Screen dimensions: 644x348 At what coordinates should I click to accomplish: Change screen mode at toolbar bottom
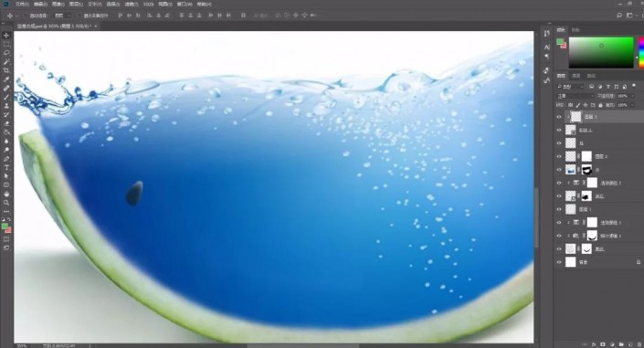(x=6, y=248)
